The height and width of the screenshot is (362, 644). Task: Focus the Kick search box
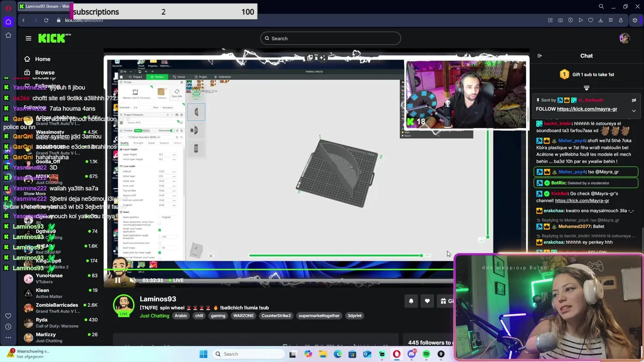[331, 38]
